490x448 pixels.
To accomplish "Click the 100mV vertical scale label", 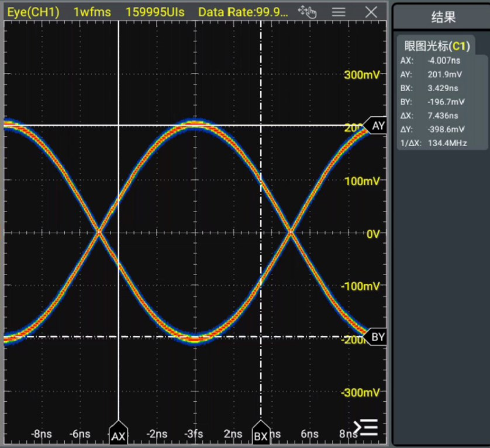I will 362,181.
